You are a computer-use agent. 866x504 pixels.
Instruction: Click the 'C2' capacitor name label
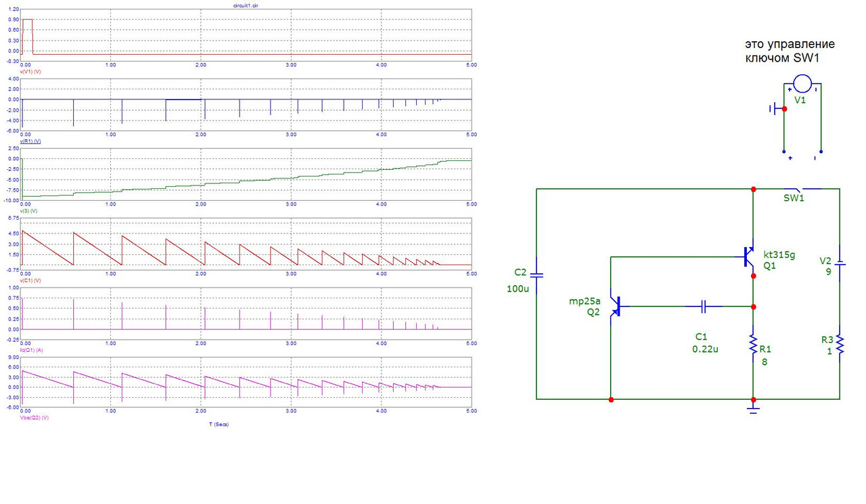(520, 273)
